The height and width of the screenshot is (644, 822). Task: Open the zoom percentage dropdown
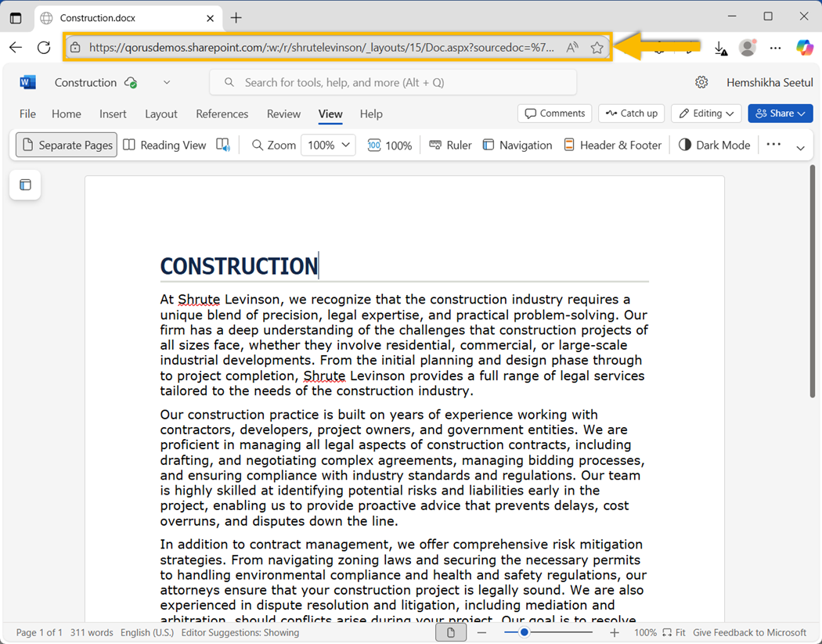328,145
